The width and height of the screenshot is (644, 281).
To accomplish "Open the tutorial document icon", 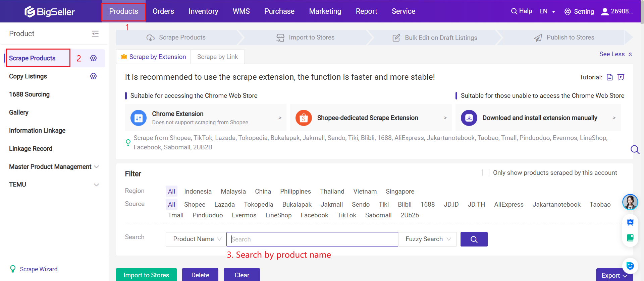I will 610,77.
